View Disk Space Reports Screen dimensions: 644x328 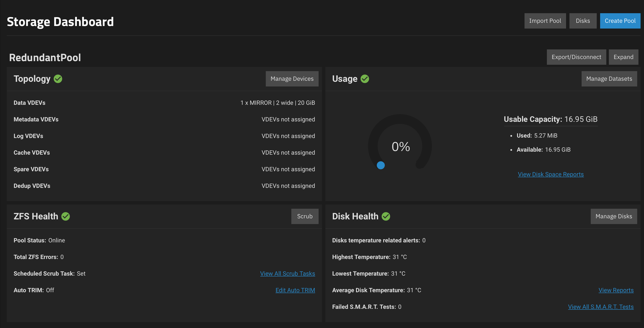tap(551, 174)
